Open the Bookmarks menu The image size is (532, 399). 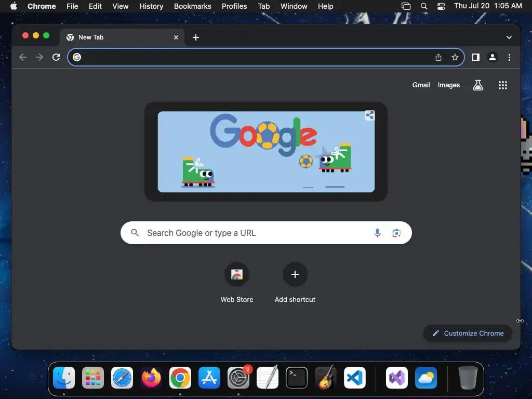pos(192,6)
